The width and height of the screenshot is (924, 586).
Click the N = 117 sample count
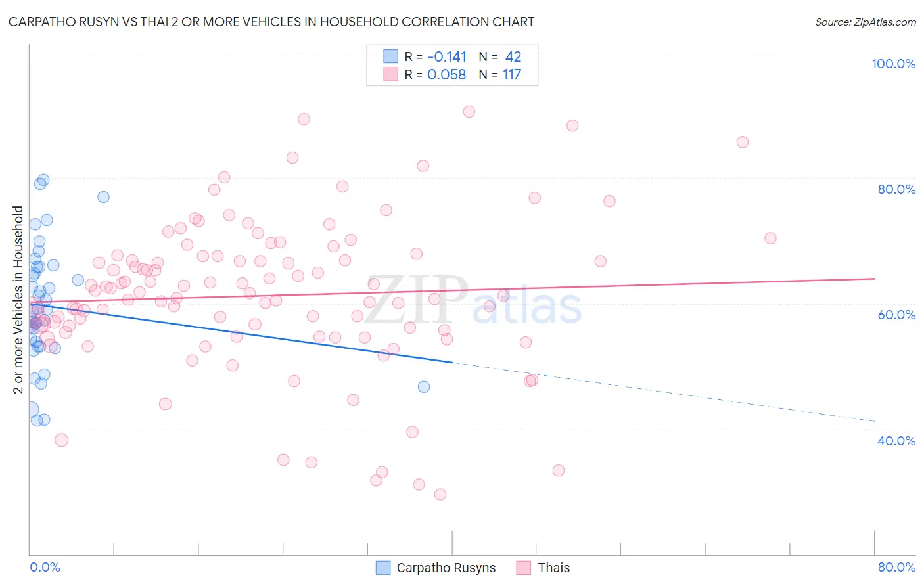pyautogui.click(x=500, y=74)
